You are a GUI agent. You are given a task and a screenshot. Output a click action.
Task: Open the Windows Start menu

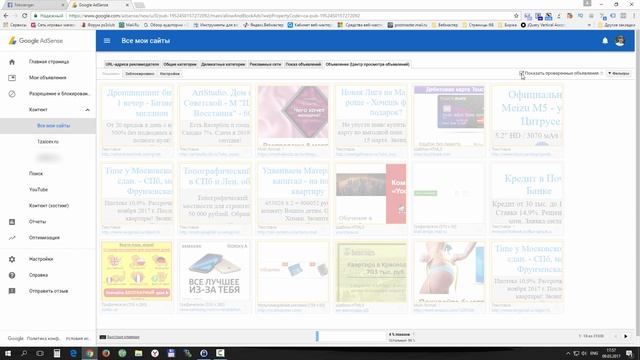[x=7, y=353]
